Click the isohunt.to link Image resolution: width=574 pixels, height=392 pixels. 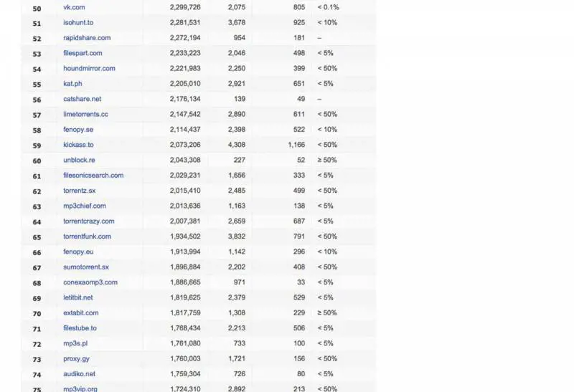point(78,23)
